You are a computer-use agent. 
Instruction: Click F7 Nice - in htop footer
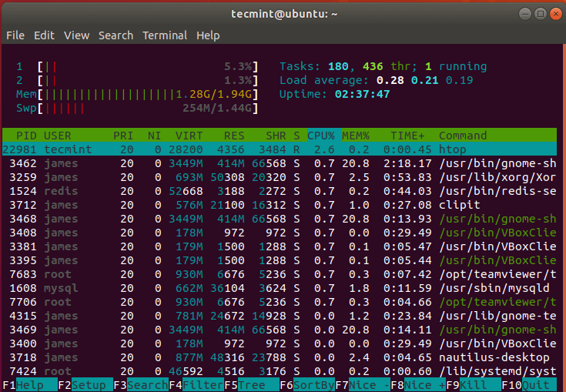coord(363,385)
